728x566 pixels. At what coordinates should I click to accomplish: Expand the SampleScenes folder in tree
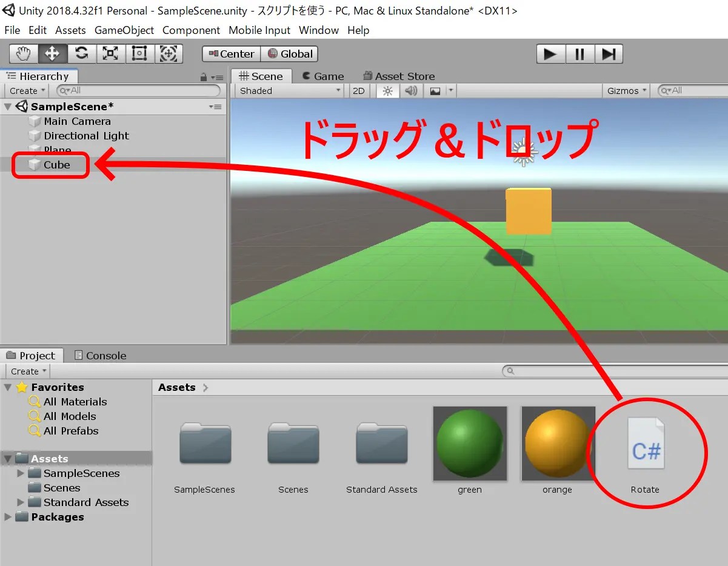click(x=21, y=473)
